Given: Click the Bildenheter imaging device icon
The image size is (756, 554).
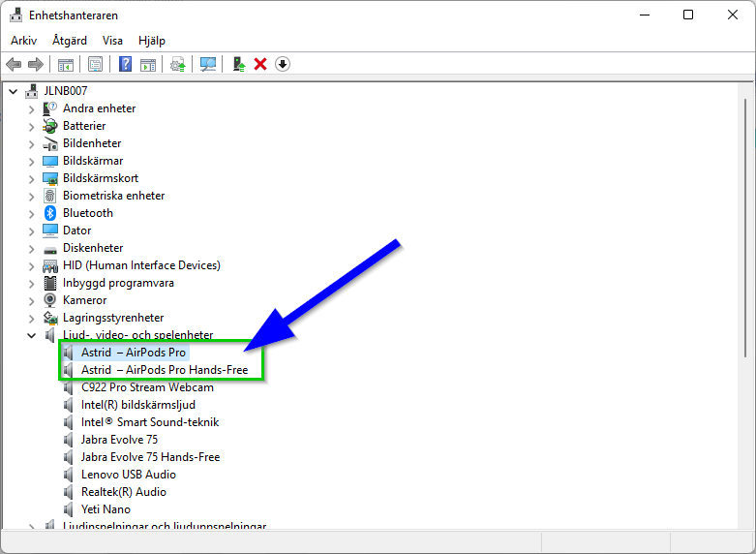Looking at the screenshot, I should click(50, 143).
